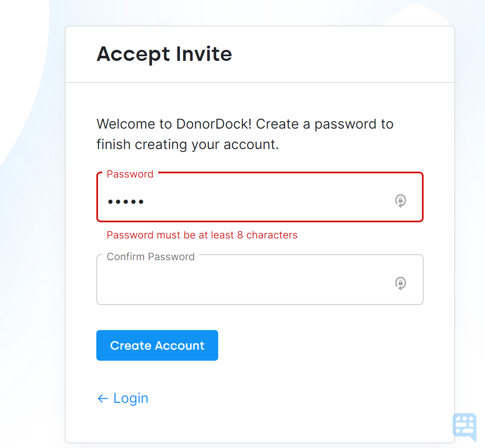
Task: Click the Accept Invite heading
Action: (x=165, y=54)
